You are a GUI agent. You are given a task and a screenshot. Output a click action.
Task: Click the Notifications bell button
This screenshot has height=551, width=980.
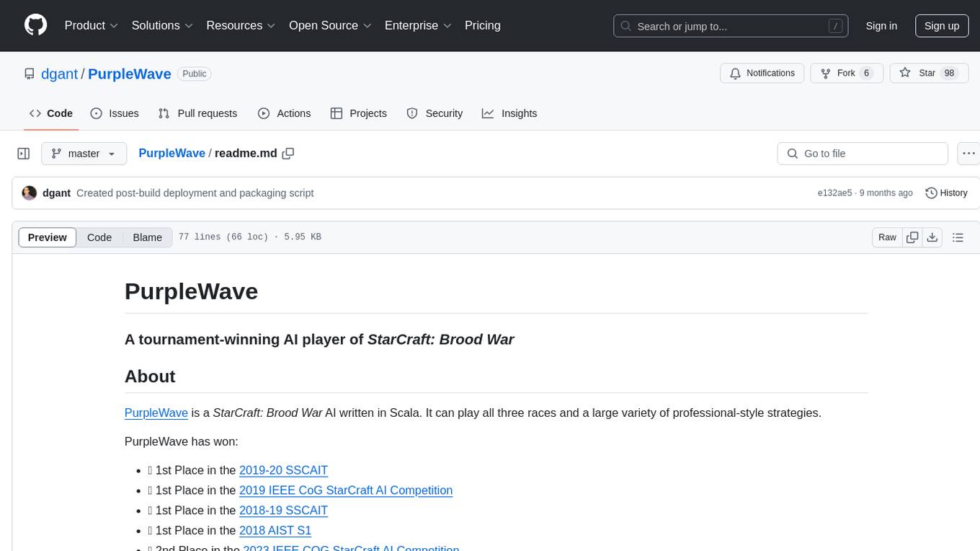pyautogui.click(x=762, y=73)
